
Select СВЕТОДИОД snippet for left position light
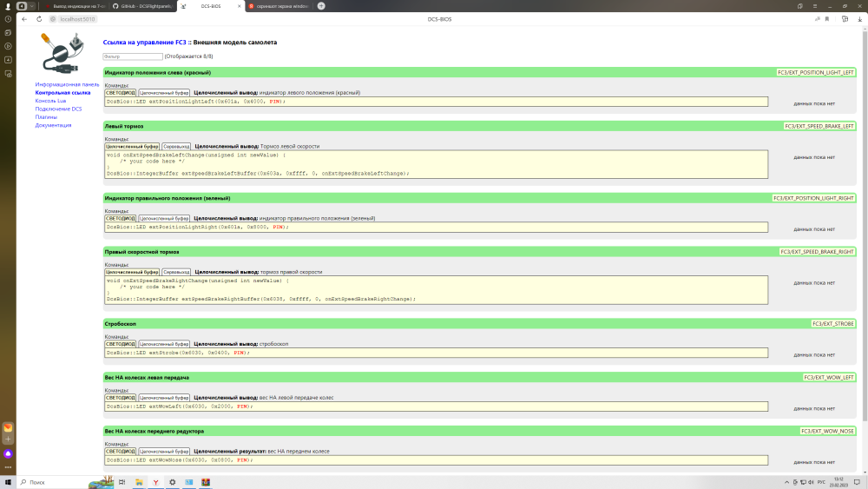pyautogui.click(x=120, y=93)
